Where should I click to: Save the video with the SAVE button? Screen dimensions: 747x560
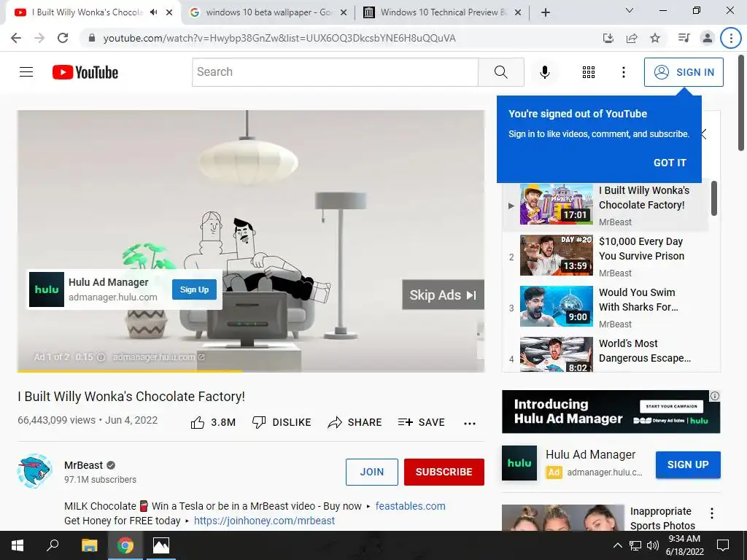pyautogui.click(x=421, y=422)
